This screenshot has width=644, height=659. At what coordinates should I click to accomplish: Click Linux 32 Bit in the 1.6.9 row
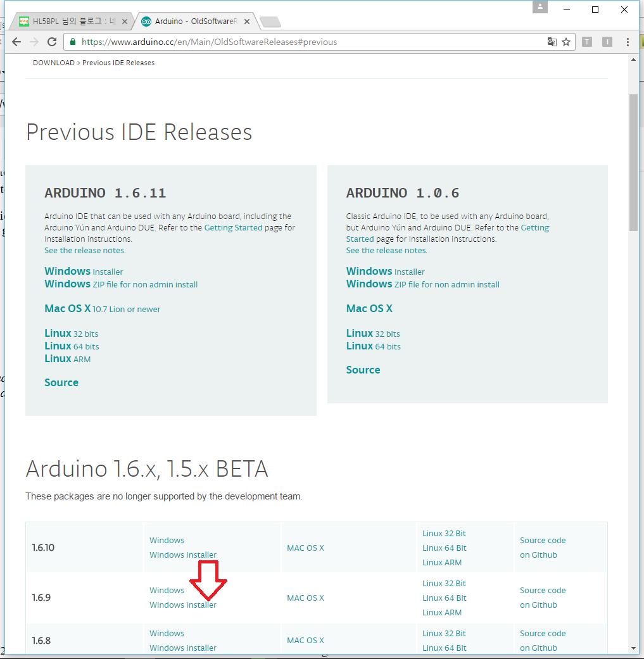pos(444,583)
